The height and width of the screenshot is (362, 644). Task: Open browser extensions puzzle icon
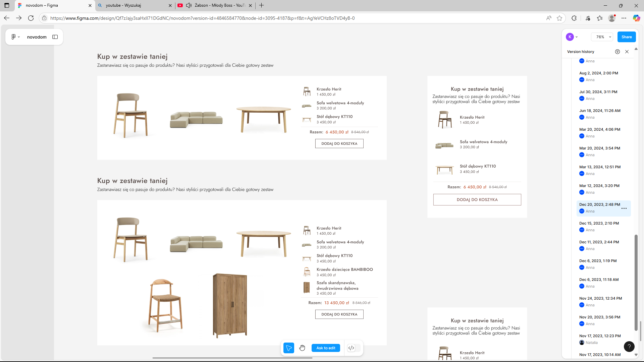tap(574, 18)
